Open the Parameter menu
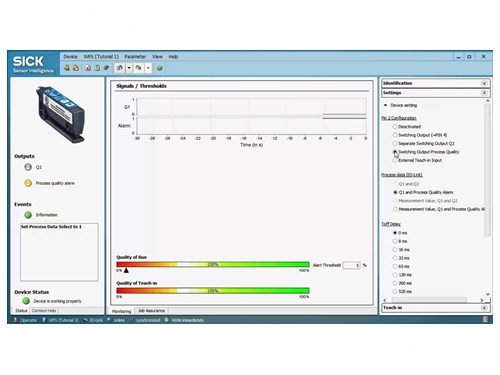This screenshot has height=375, width=500. click(135, 57)
